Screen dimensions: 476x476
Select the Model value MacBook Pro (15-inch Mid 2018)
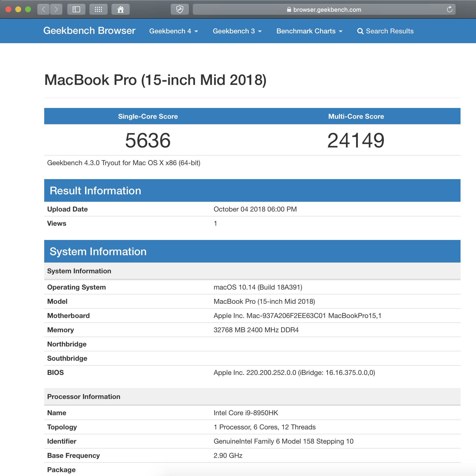264,302
